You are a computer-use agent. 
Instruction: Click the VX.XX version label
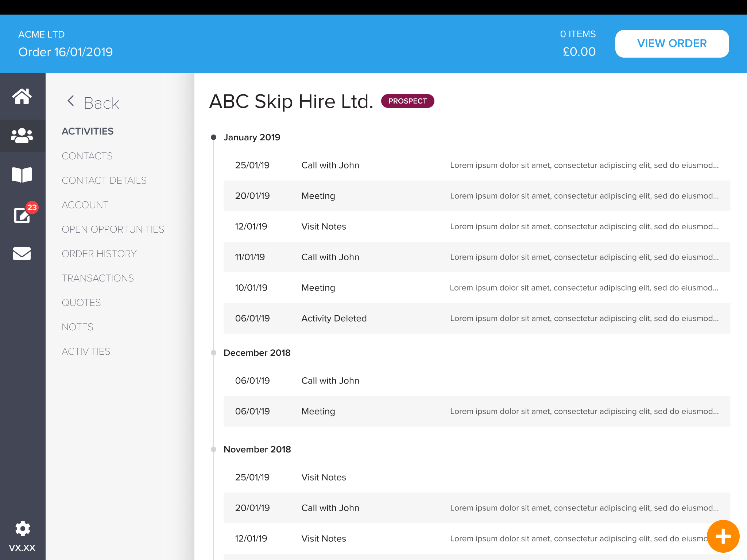pyautogui.click(x=22, y=548)
